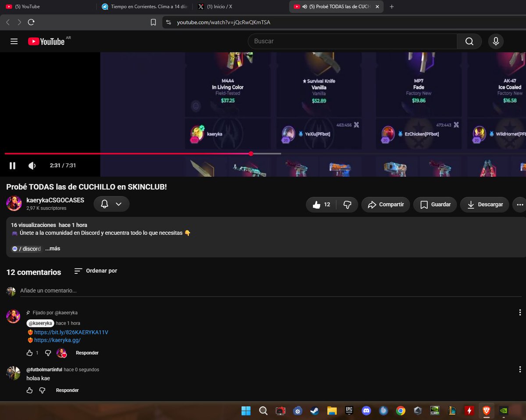Mute the video volume

(32, 166)
